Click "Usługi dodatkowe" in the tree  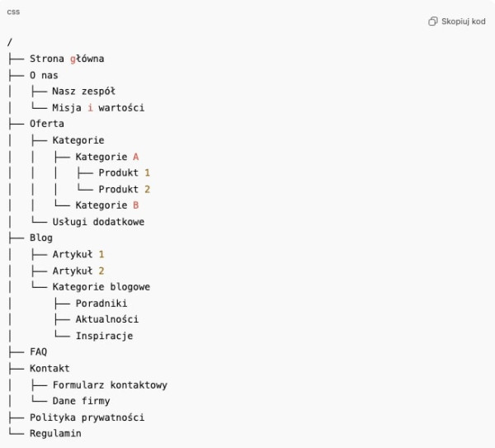(98, 222)
